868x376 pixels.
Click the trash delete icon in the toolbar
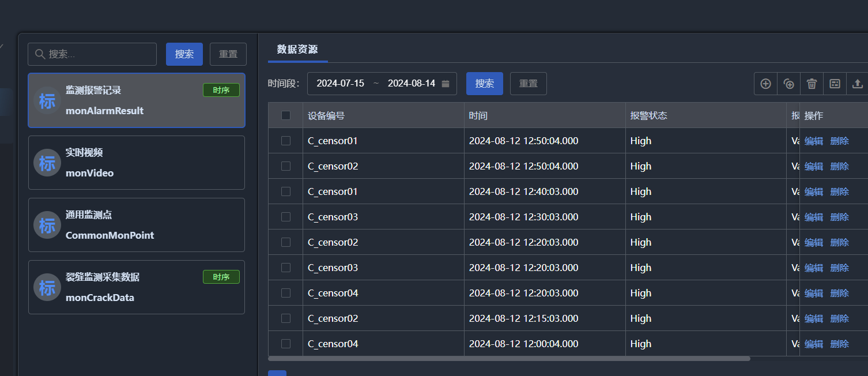tap(812, 84)
